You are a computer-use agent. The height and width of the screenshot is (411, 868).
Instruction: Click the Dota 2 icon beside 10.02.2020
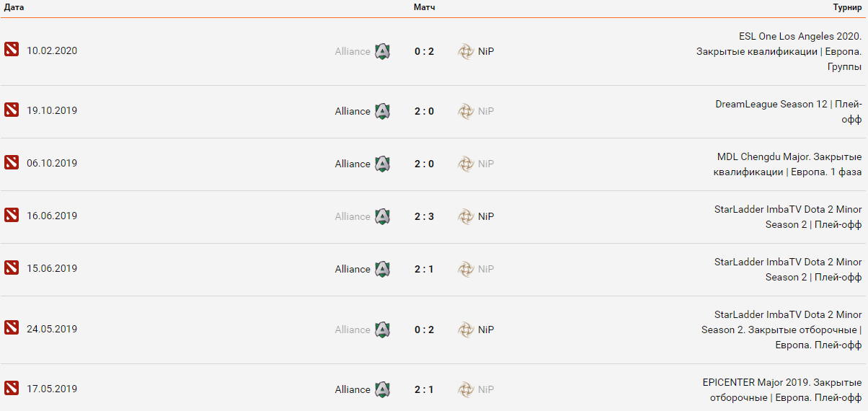[11, 50]
